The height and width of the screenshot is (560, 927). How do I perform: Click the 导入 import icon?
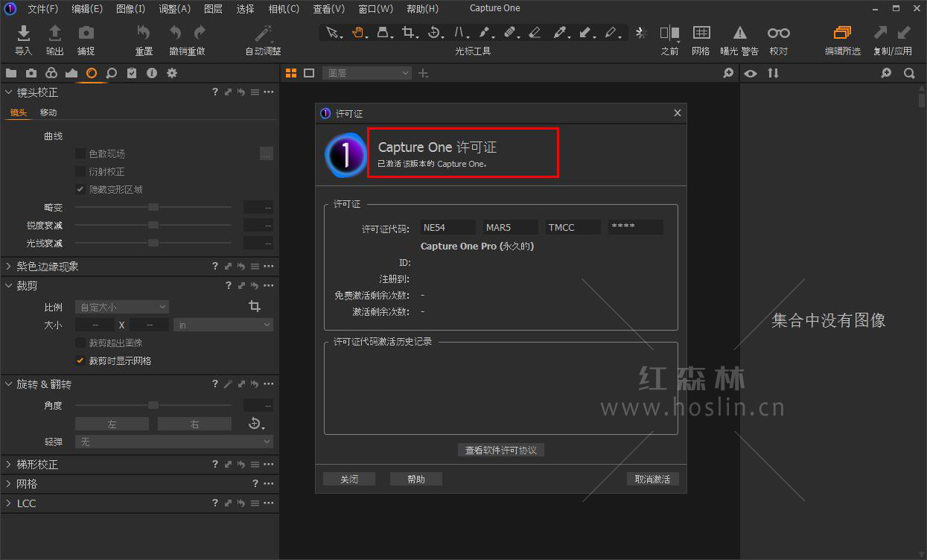(x=24, y=33)
